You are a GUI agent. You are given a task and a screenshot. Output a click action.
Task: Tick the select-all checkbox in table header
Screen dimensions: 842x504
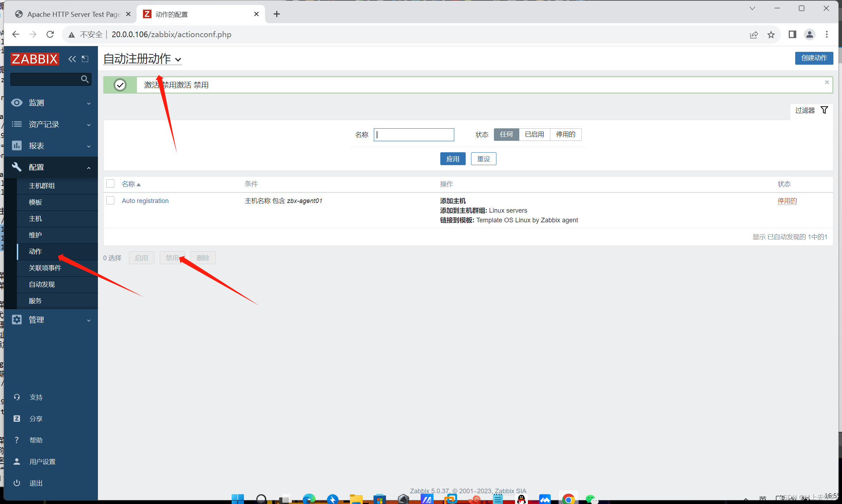pos(110,184)
